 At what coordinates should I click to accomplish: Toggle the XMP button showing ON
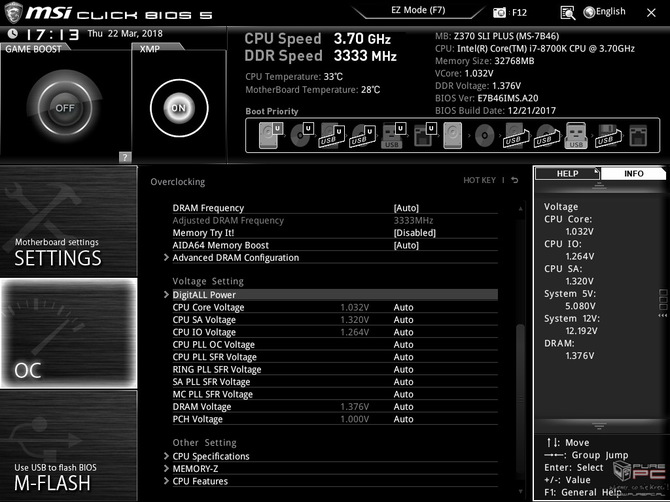(179, 108)
